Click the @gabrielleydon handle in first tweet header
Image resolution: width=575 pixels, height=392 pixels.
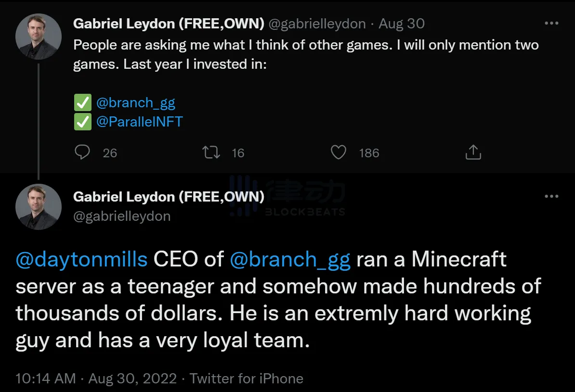coord(316,23)
